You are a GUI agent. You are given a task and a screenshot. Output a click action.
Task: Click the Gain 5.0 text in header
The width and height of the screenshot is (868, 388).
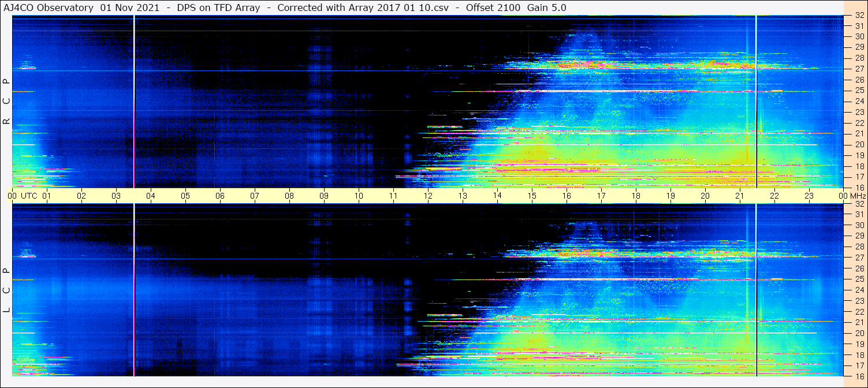point(547,8)
